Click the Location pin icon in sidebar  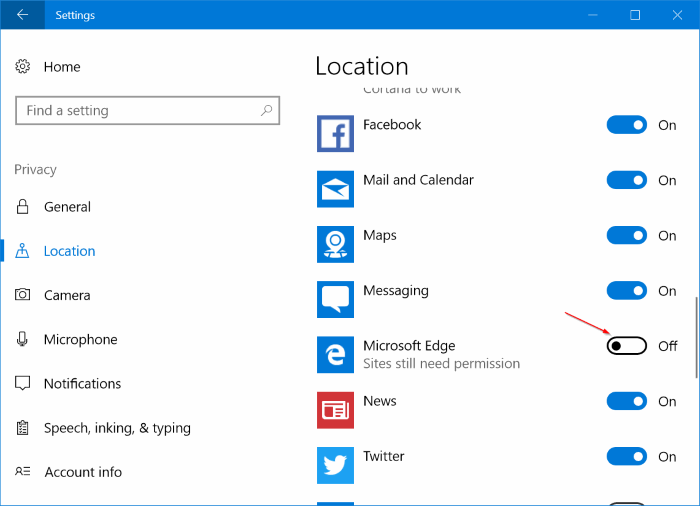(22, 251)
